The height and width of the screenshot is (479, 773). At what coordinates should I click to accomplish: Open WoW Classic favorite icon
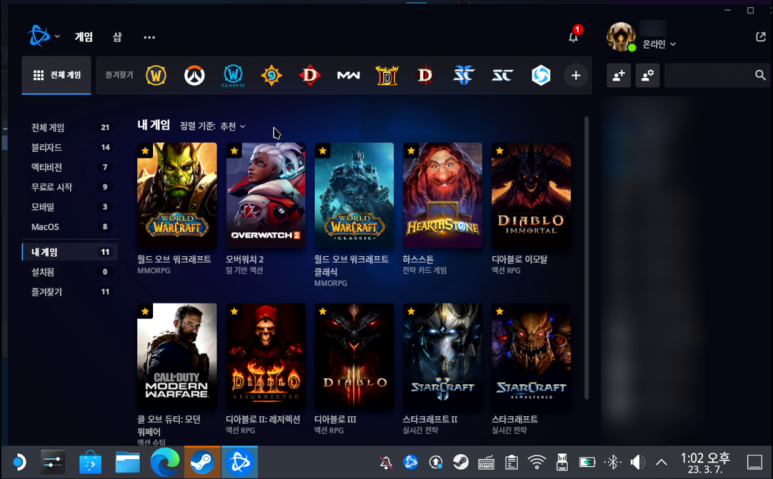click(x=233, y=75)
